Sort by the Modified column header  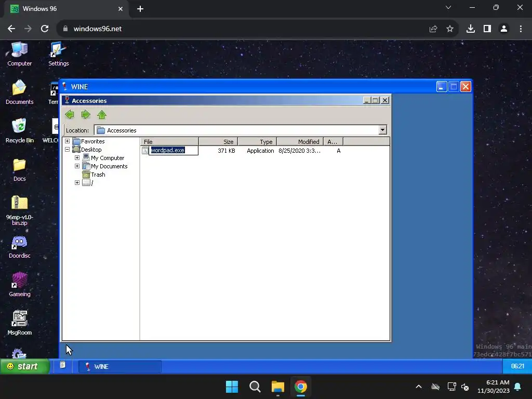tap(300, 141)
